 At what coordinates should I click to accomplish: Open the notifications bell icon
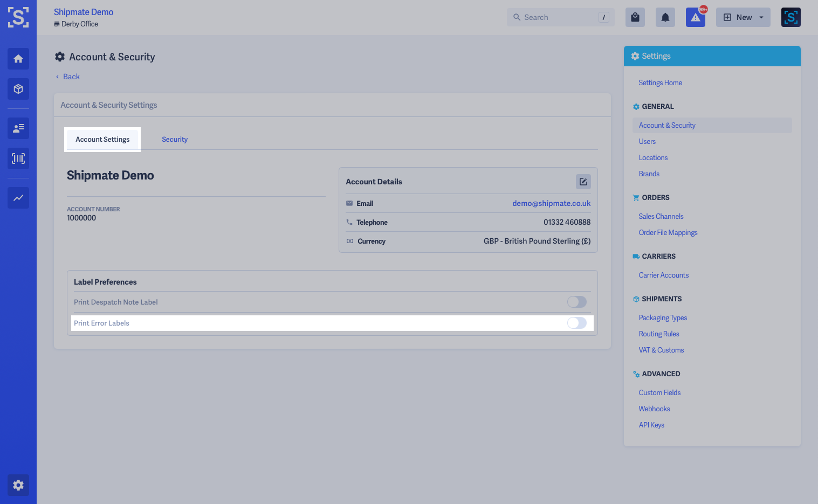coord(665,17)
